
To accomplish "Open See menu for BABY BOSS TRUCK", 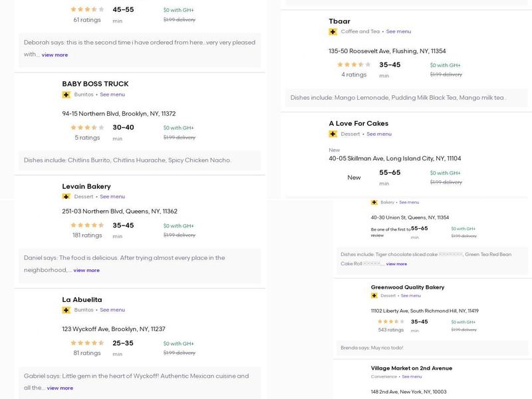I will (x=112, y=94).
